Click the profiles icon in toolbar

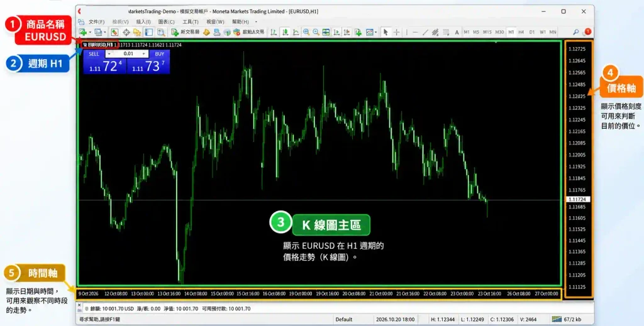(x=98, y=32)
